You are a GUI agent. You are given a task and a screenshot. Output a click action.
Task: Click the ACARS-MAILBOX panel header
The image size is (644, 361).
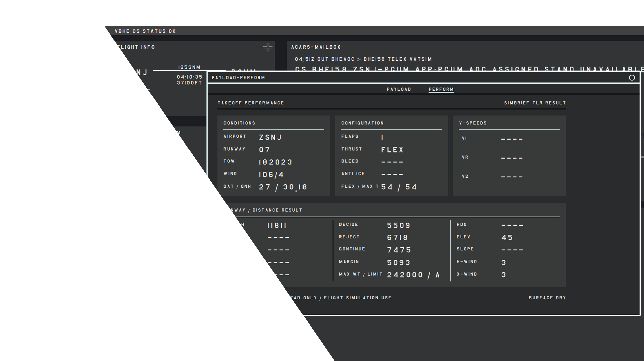tap(316, 47)
